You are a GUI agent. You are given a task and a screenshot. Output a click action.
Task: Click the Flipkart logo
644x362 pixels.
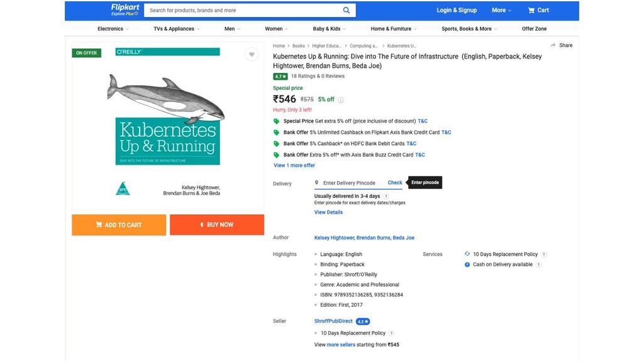[125, 10]
